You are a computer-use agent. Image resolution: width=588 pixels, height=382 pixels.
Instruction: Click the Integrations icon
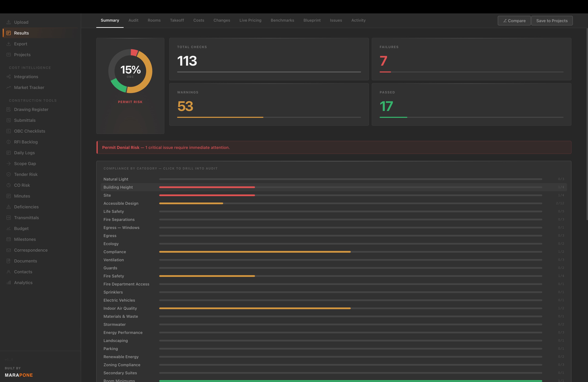click(9, 77)
